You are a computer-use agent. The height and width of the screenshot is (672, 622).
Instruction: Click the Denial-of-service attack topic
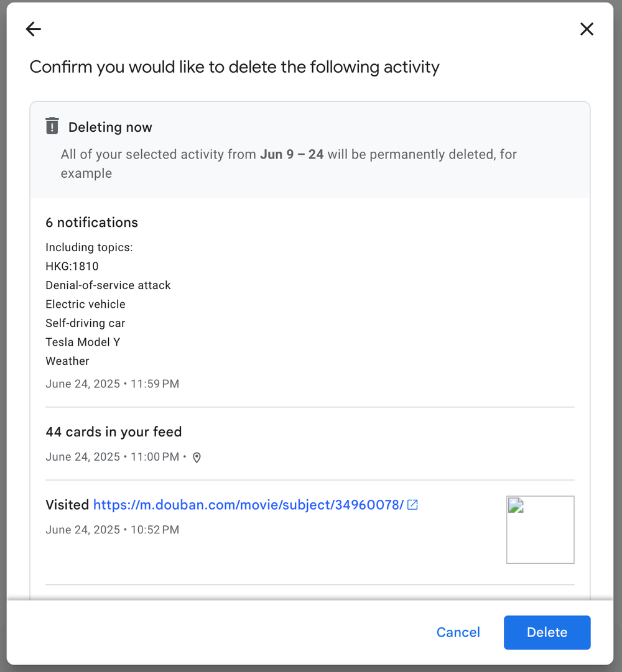108,285
